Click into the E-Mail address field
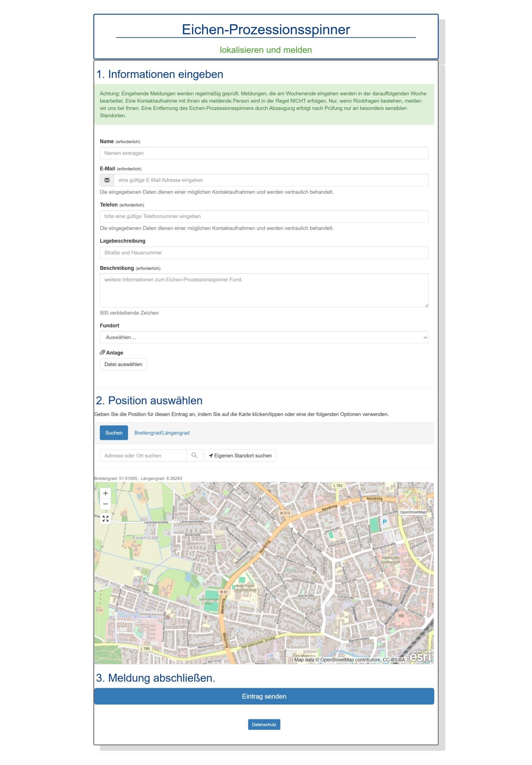 (271, 180)
